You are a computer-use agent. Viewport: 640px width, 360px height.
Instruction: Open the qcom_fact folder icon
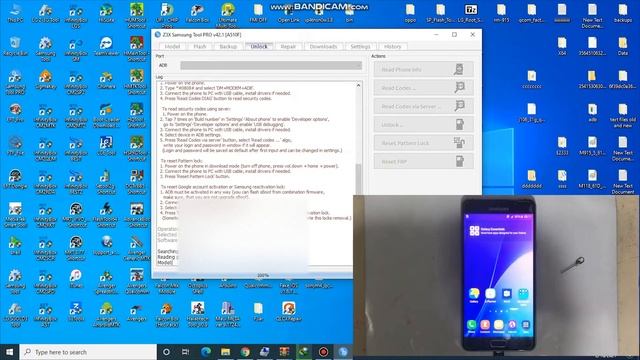point(531,13)
